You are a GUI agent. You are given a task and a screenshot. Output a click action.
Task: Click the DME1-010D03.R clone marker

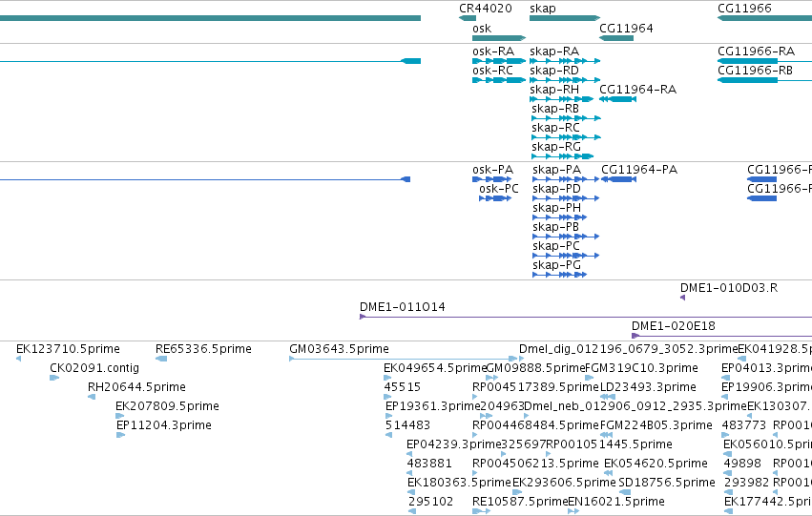(x=683, y=298)
